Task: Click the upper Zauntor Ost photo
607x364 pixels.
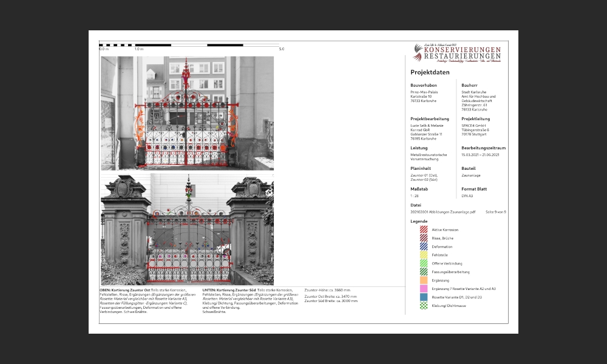Action: 187,113
